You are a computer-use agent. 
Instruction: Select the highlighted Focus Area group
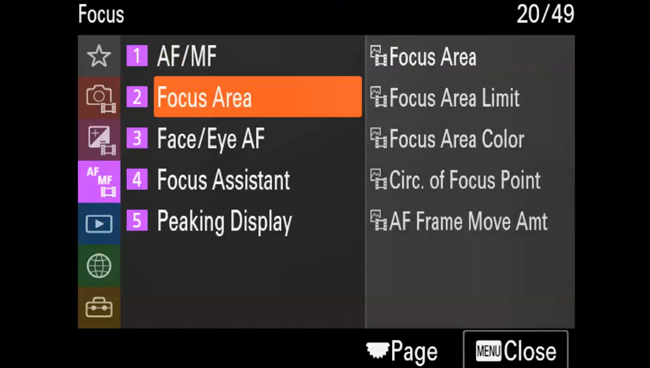[258, 97]
